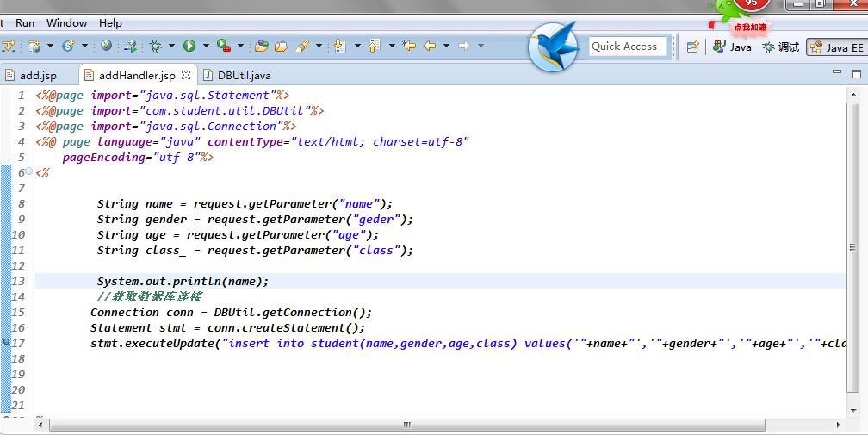Click the profile launch icon

click(x=130, y=46)
